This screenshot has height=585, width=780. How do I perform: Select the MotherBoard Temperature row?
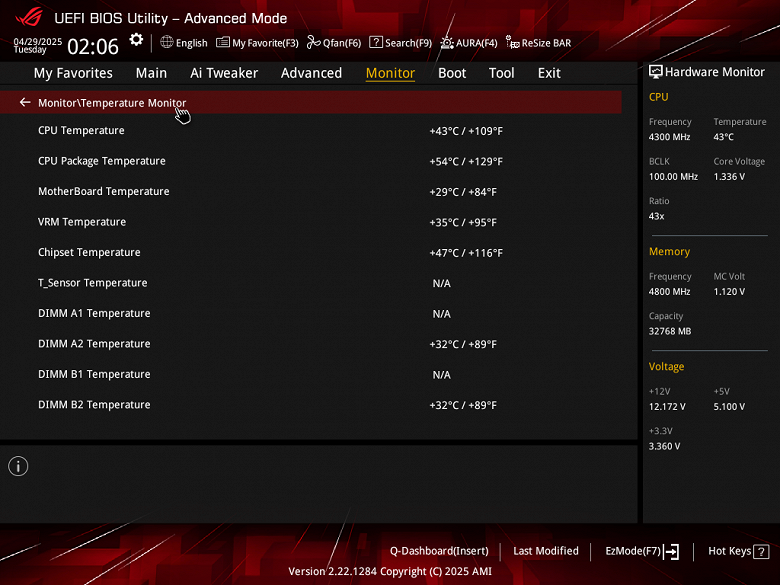click(x=310, y=192)
